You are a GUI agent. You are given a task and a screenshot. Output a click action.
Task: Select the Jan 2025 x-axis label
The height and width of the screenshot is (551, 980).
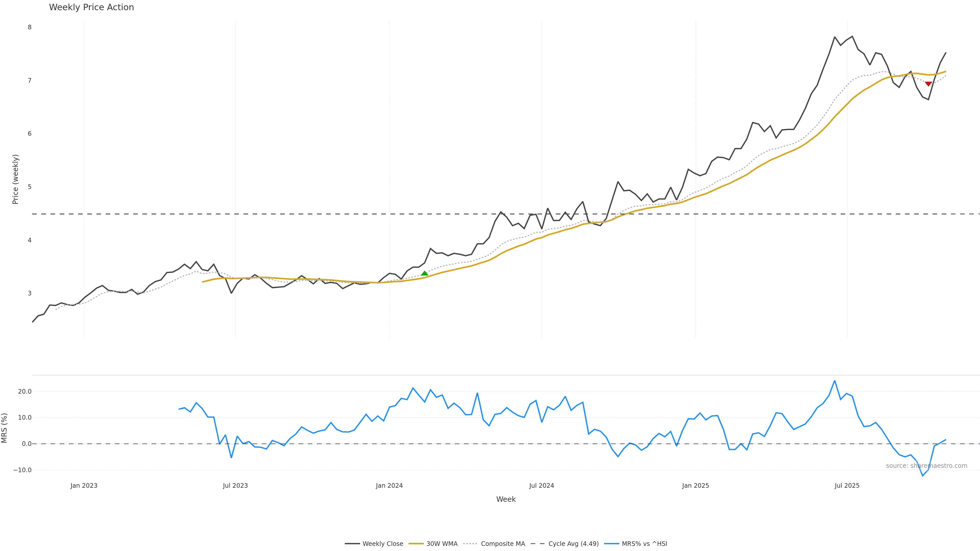click(x=695, y=486)
